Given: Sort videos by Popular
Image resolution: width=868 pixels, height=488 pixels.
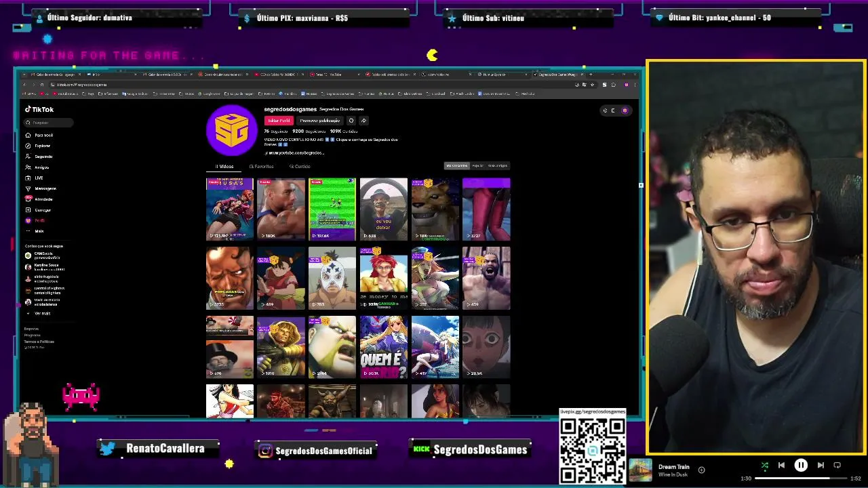Looking at the screenshot, I should (477, 165).
